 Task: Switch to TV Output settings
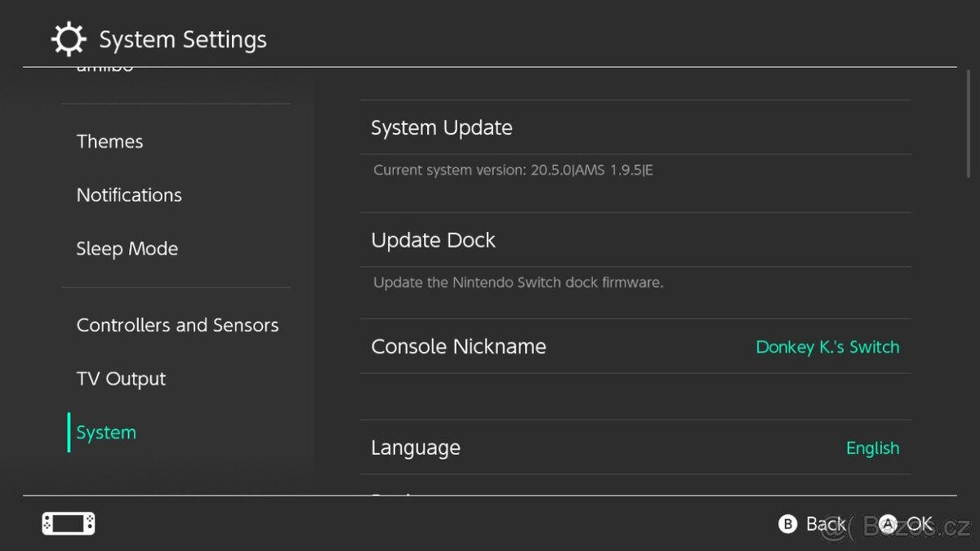pyautogui.click(x=121, y=378)
